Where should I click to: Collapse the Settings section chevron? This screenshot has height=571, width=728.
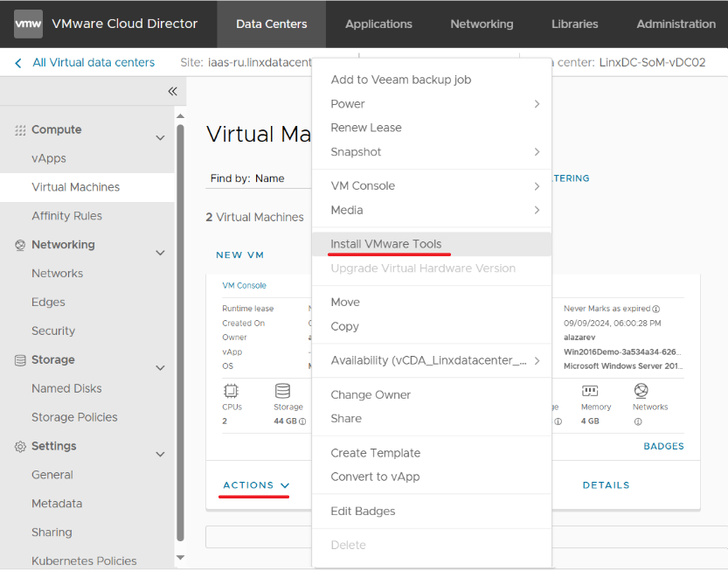[x=160, y=455]
